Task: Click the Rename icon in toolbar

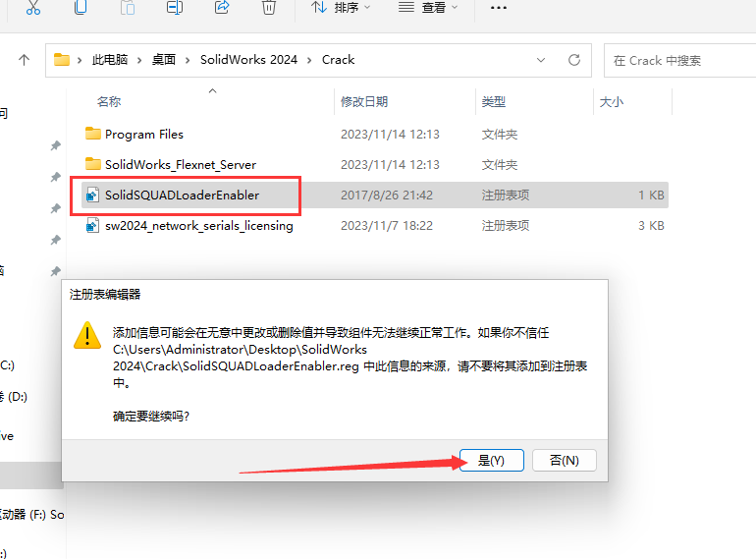Action: click(175, 8)
